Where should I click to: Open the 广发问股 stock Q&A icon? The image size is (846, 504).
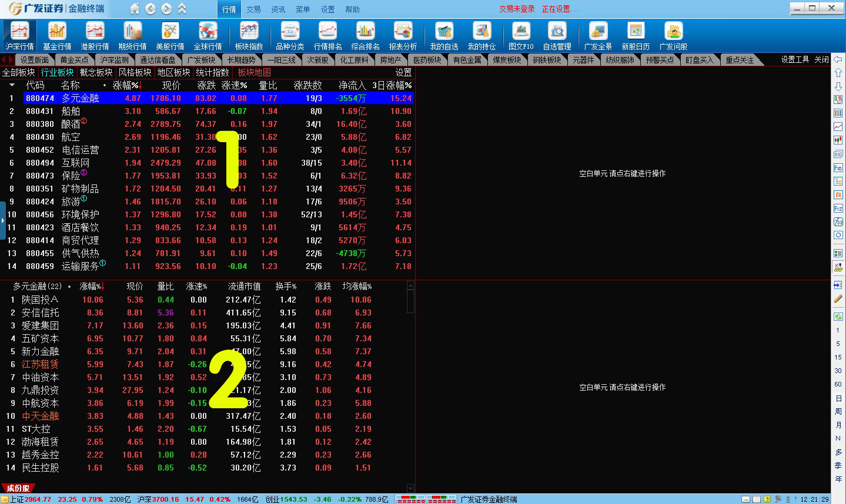673,36
